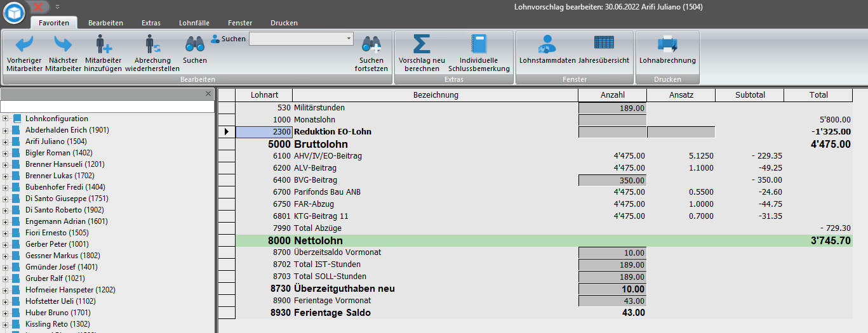Viewport: 868px width, 333px height.
Task: Click book icon beside Gerber Peter
Action: 17,244
